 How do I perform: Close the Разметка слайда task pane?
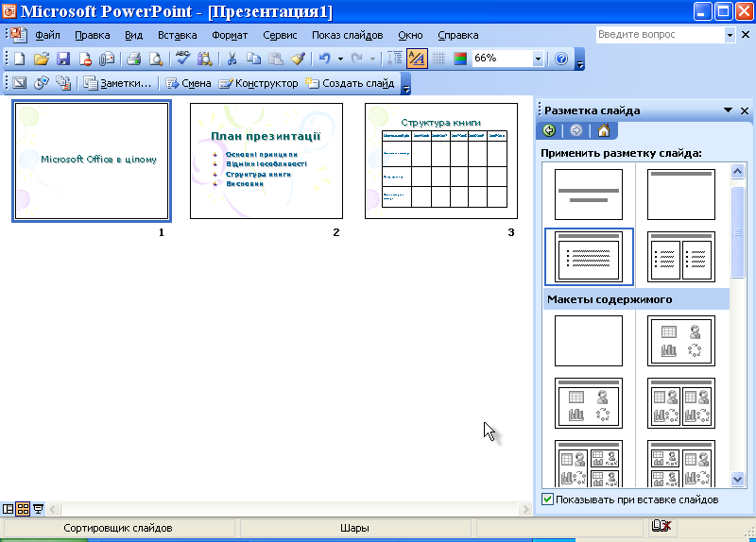click(x=745, y=110)
